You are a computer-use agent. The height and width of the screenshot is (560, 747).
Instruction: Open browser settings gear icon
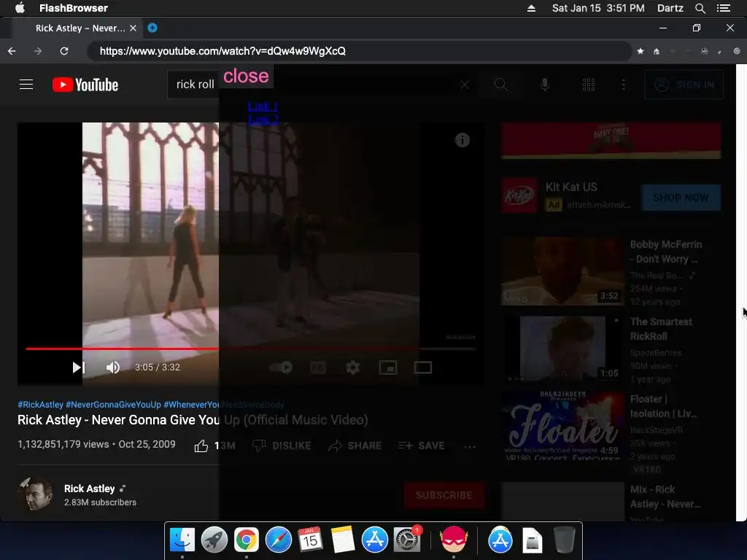point(737,51)
